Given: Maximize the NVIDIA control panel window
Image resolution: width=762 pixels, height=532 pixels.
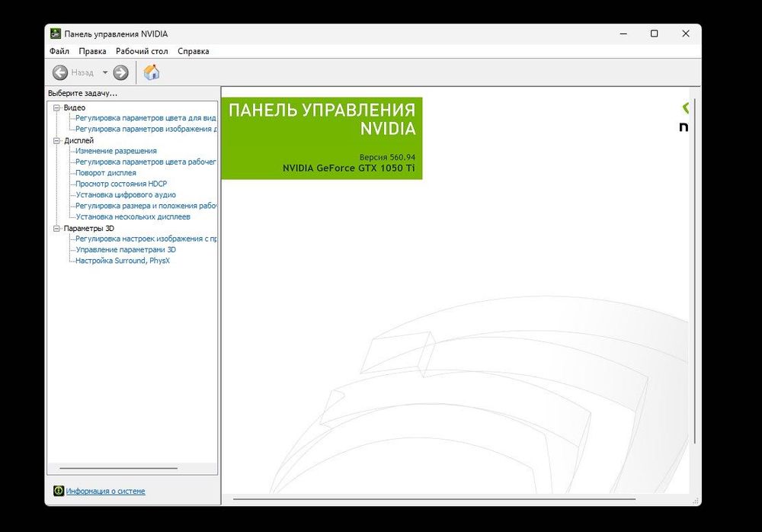Looking at the screenshot, I should tap(654, 34).
